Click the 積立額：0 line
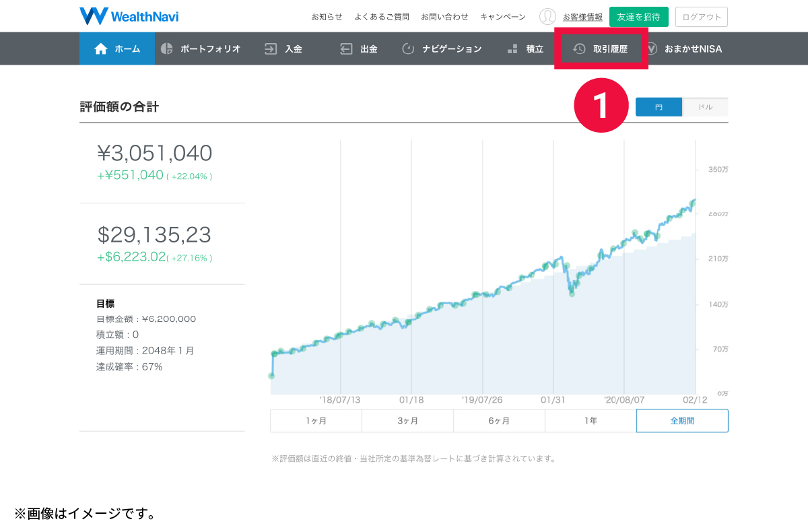 click(117, 335)
